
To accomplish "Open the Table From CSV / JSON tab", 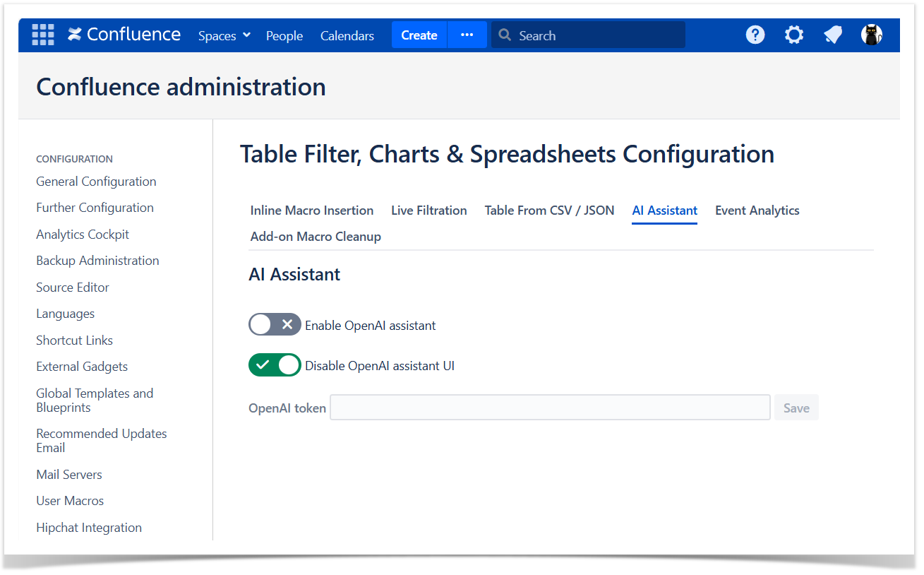I will 549,211.
